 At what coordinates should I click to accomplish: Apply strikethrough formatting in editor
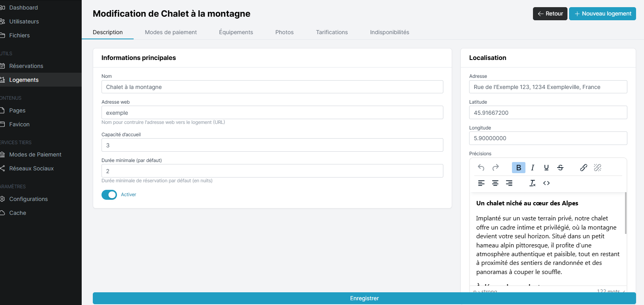(560, 168)
